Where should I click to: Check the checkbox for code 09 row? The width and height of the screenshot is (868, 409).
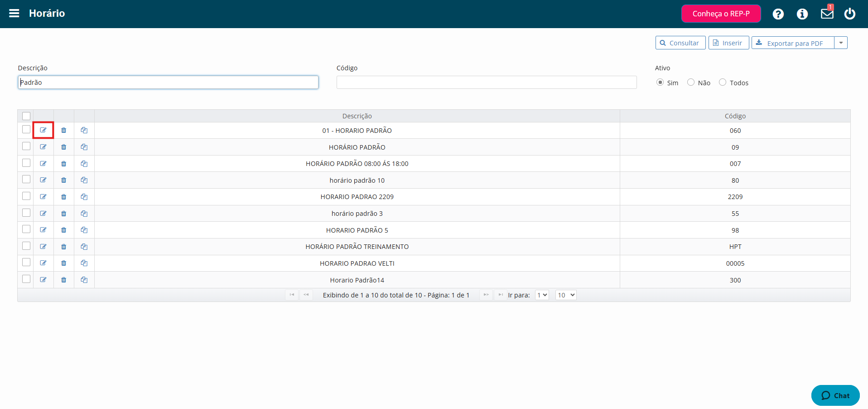click(x=26, y=146)
